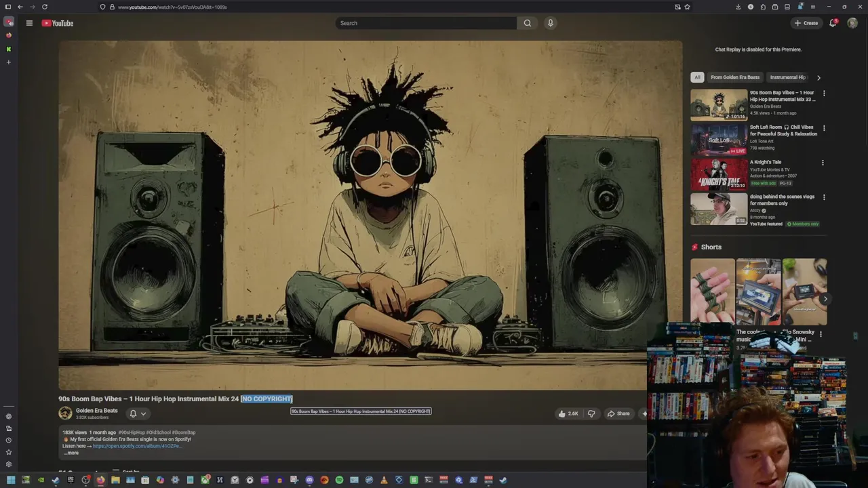Click the Free with ads badge

(x=763, y=183)
